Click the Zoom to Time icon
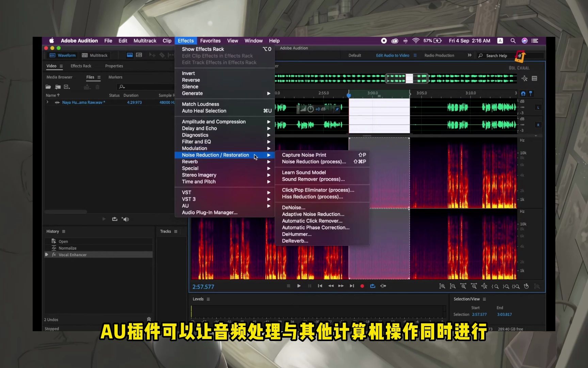588x368 pixels. 526,286
